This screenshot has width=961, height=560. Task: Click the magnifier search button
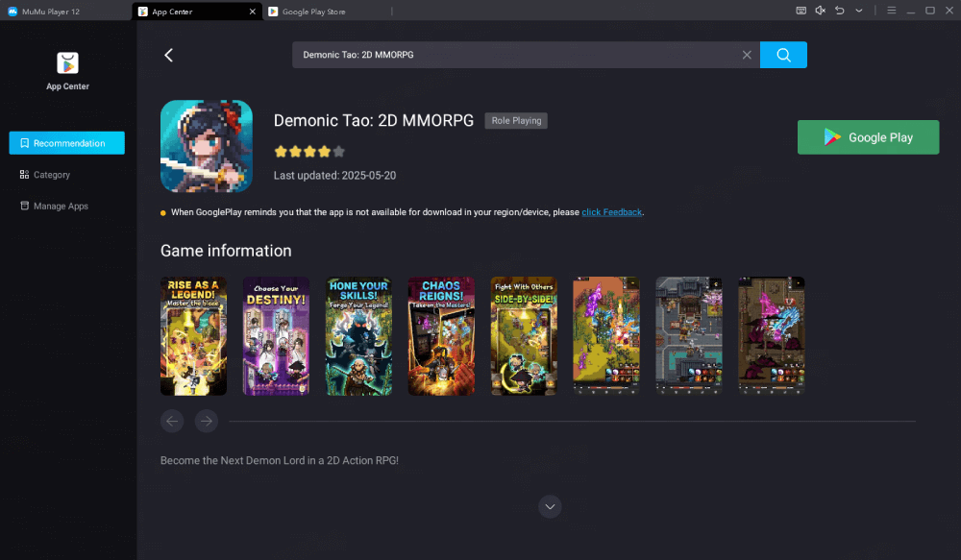click(783, 55)
